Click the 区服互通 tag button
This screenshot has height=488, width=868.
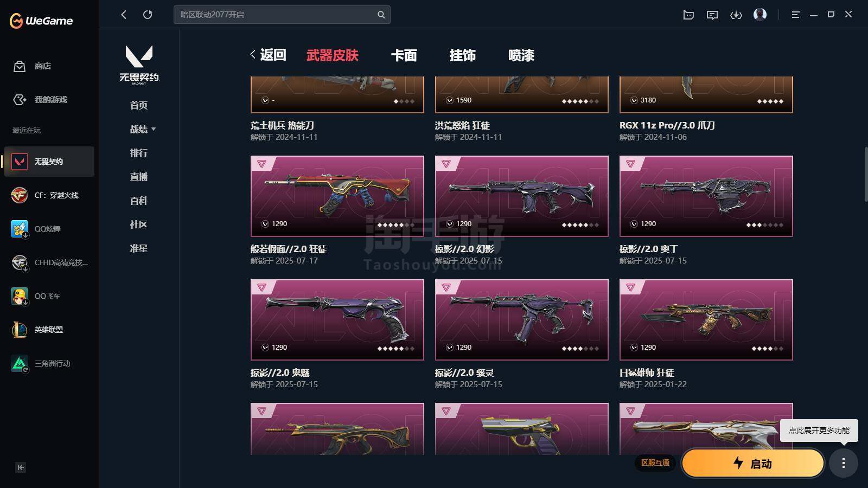pyautogui.click(x=655, y=463)
